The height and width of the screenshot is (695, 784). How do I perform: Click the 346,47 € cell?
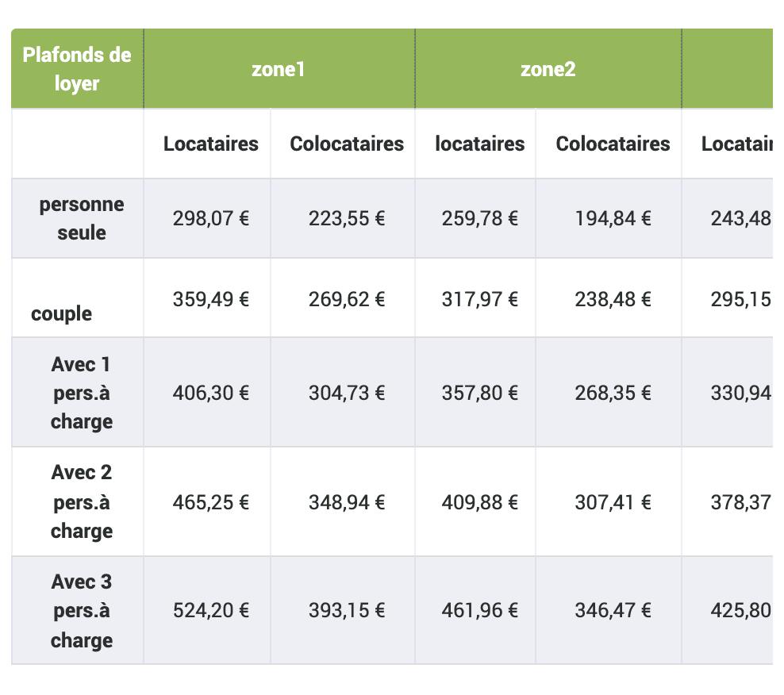[x=613, y=610]
